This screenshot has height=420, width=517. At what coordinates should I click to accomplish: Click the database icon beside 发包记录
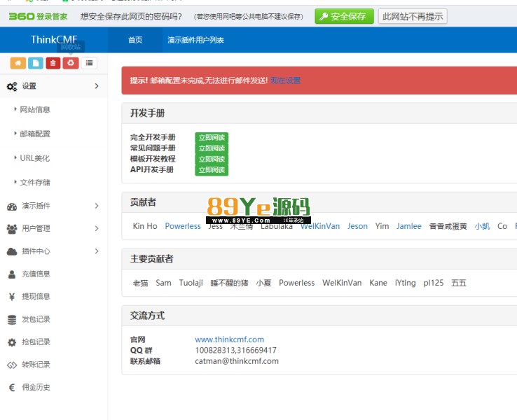tap(12, 320)
